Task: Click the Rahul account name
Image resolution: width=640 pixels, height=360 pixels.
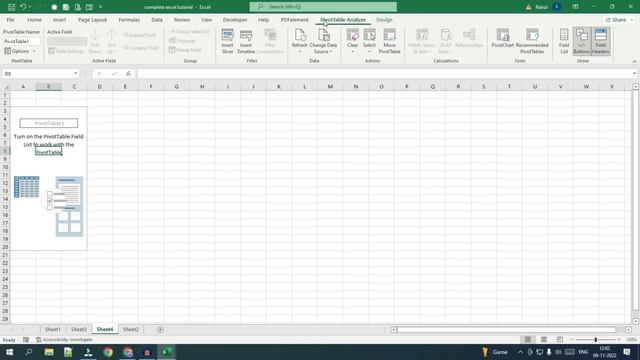Action: pos(541,7)
